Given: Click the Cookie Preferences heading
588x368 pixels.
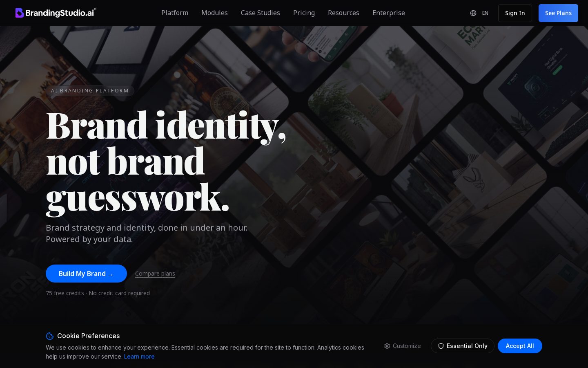Looking at the screenshot, I should click(x=89, y=336).
